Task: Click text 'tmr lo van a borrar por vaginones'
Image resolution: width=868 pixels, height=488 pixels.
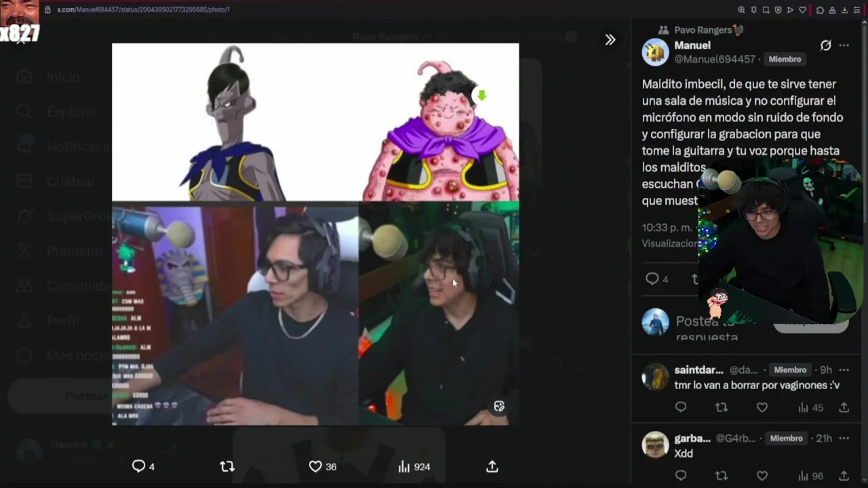Action: (x=757, y=385)
